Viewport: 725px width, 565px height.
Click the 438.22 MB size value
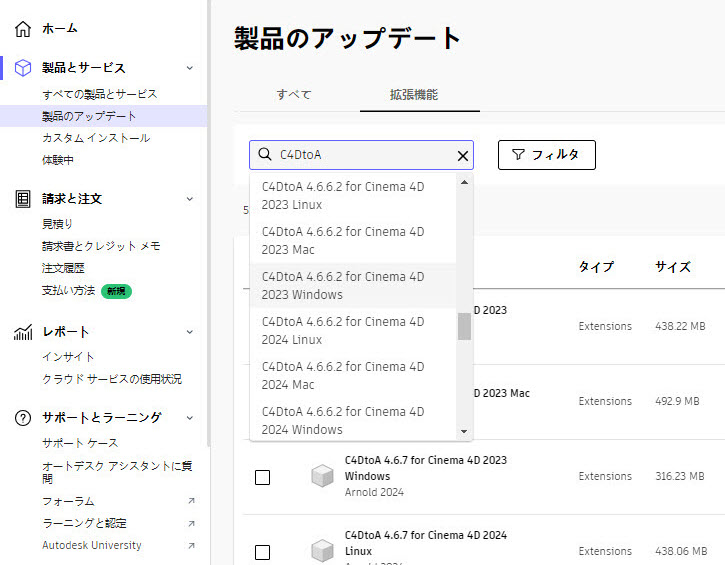point(680,326)
